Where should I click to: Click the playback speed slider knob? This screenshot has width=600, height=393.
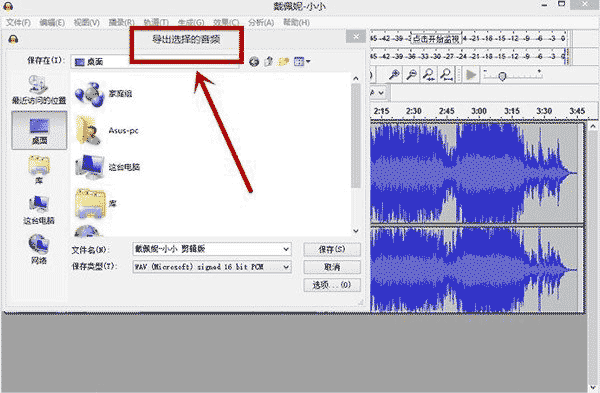coord(502,77)
